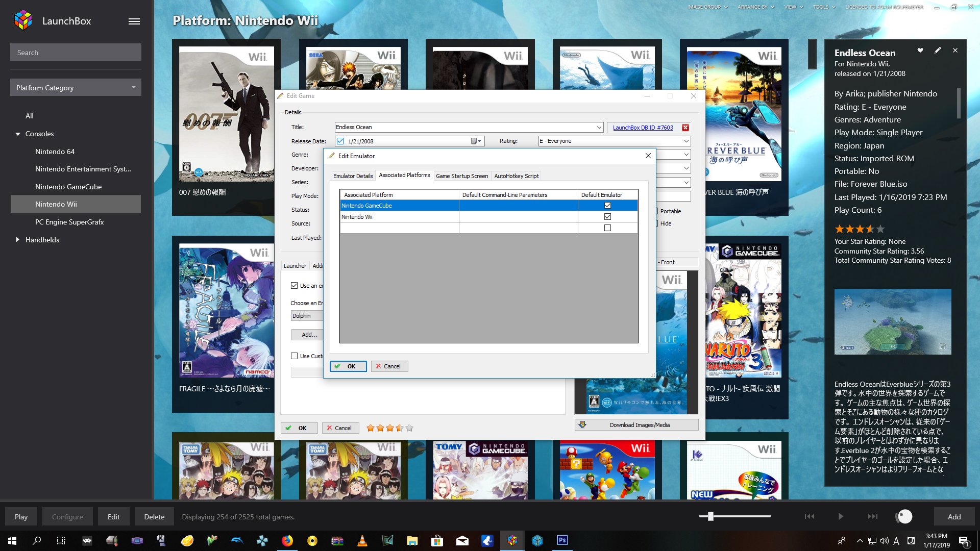This screenshot has width=980, height=551.
Task: Open File Explorer from taskbar
Action: tap(412, 541)
